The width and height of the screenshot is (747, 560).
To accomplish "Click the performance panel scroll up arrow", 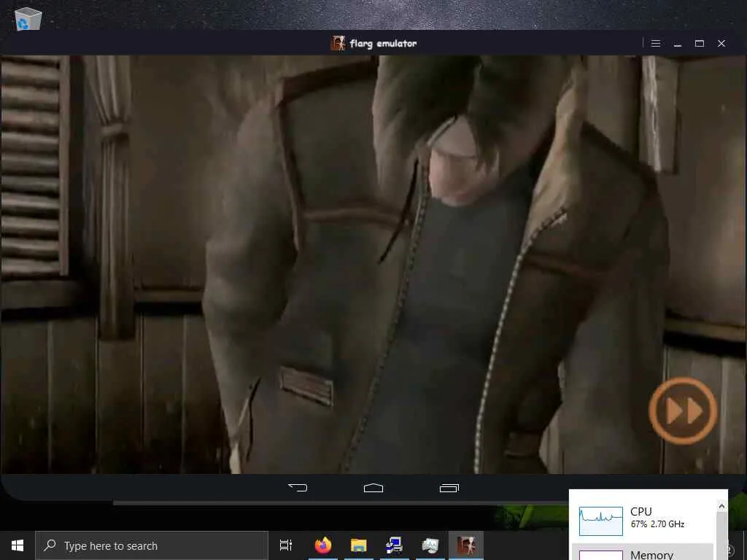I will (721, 506).
